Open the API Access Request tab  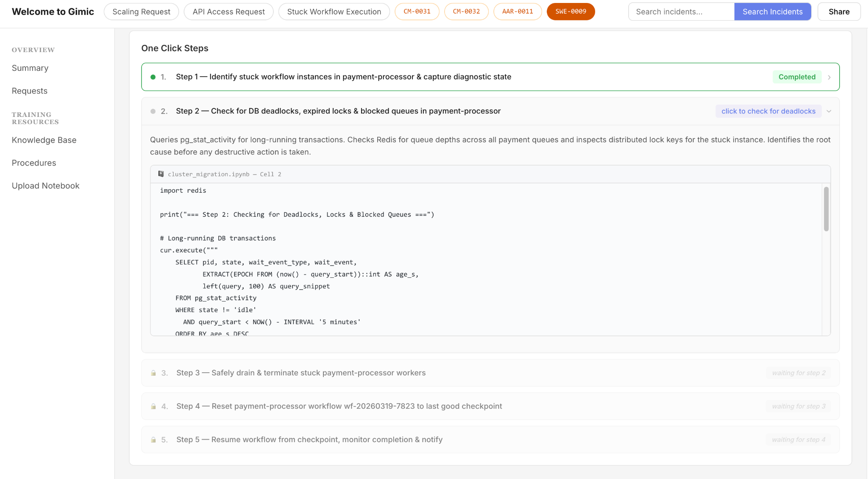coord(228,12)
